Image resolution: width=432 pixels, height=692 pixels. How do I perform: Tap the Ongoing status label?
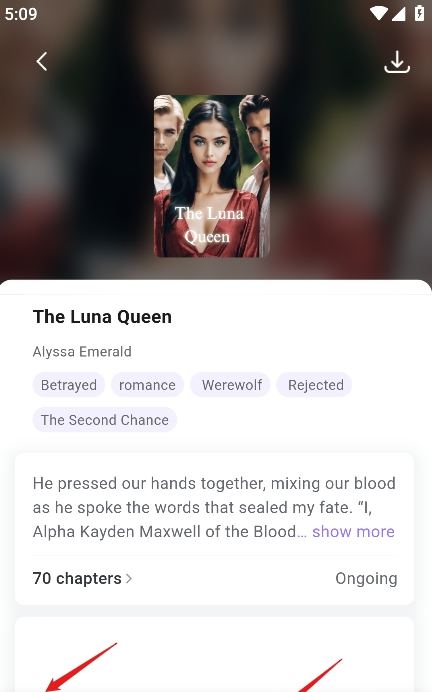[x=366, y=579]
